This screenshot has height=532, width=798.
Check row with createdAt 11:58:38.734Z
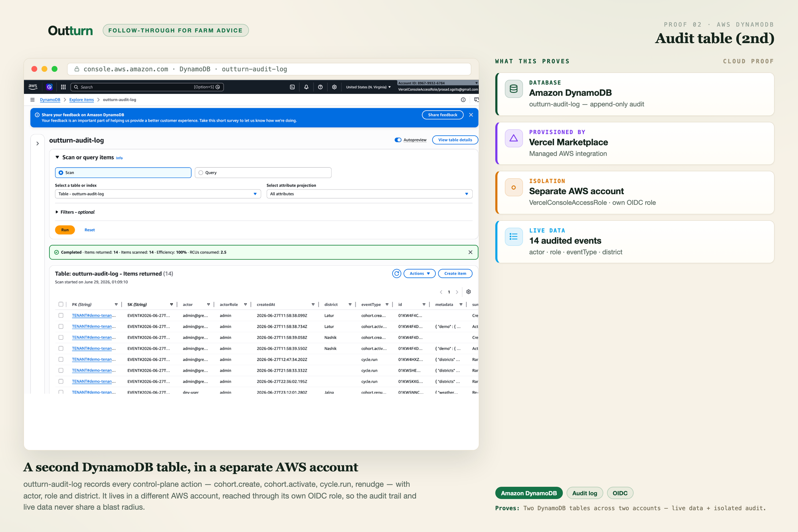coord(61,326)
